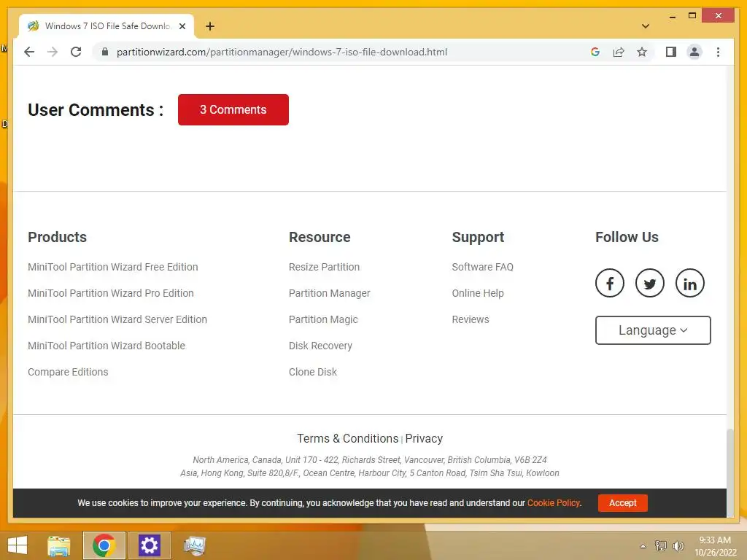Open Clone Disk link

coord(312,372)
